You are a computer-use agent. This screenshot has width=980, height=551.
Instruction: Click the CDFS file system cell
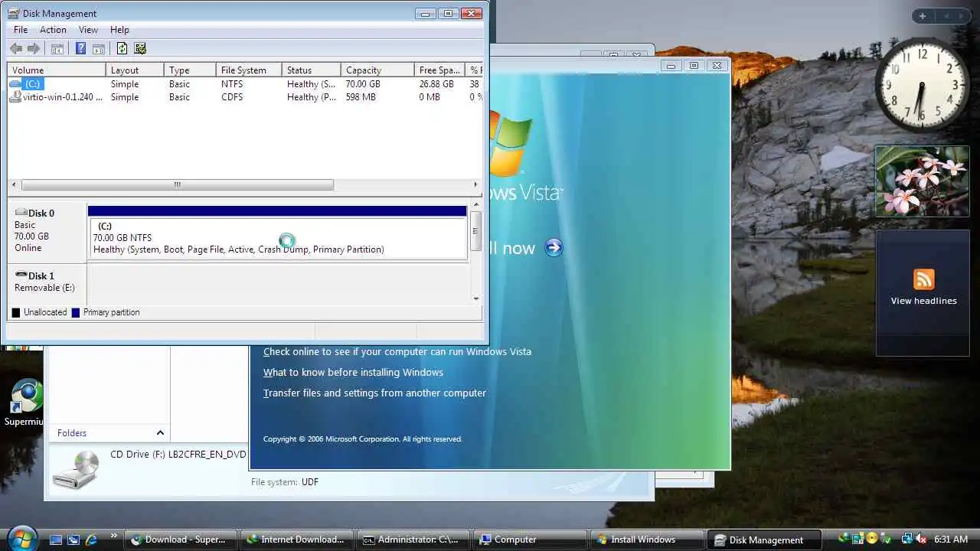[232, 97]
